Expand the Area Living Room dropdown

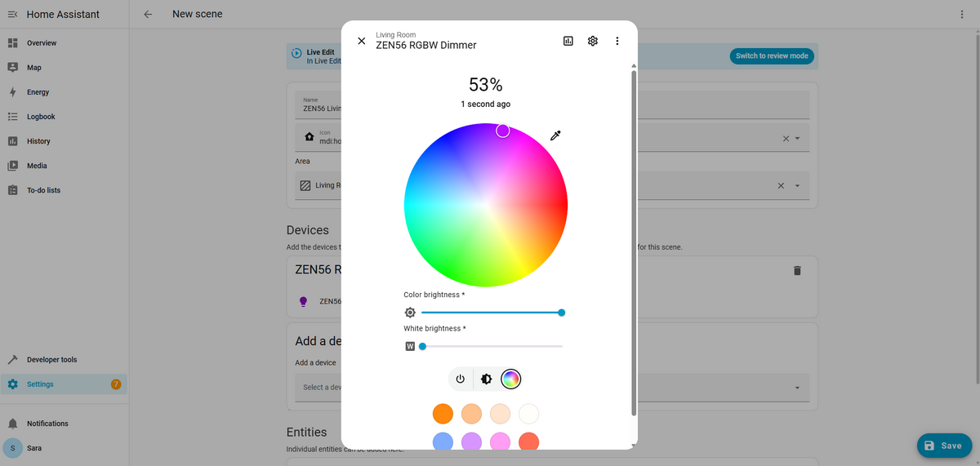(x=797, y=185)
